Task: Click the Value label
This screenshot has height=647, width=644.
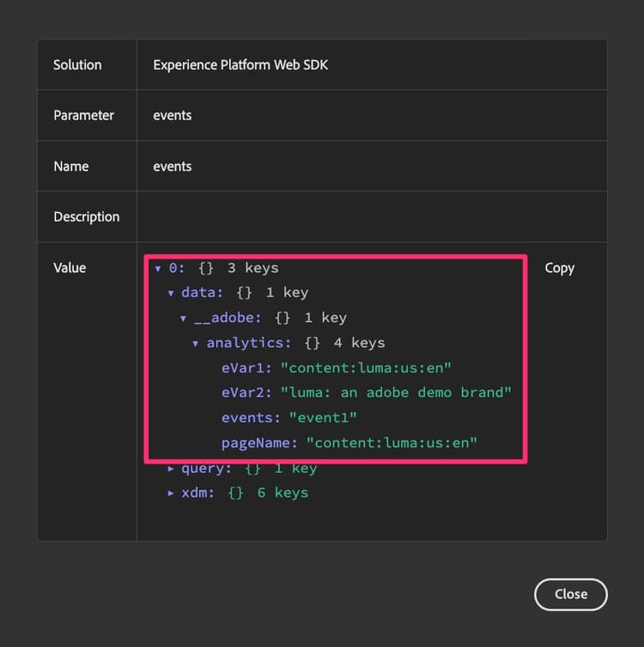Action: coord(70,268)
